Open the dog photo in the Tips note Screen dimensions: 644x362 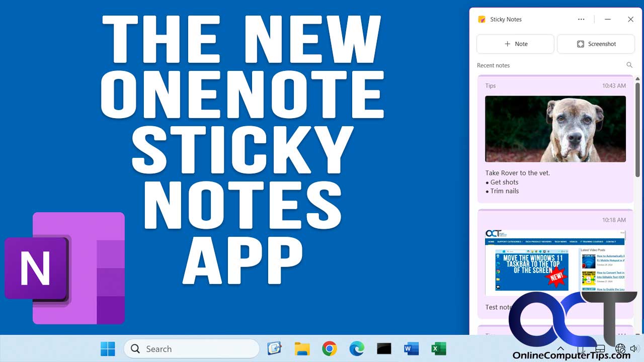[x=555, y=129]
